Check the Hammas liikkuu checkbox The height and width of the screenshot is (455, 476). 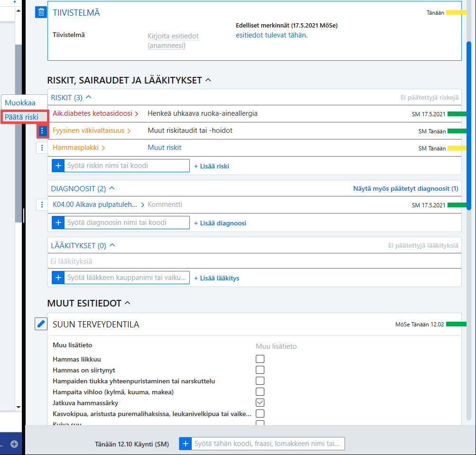(260, 359)
